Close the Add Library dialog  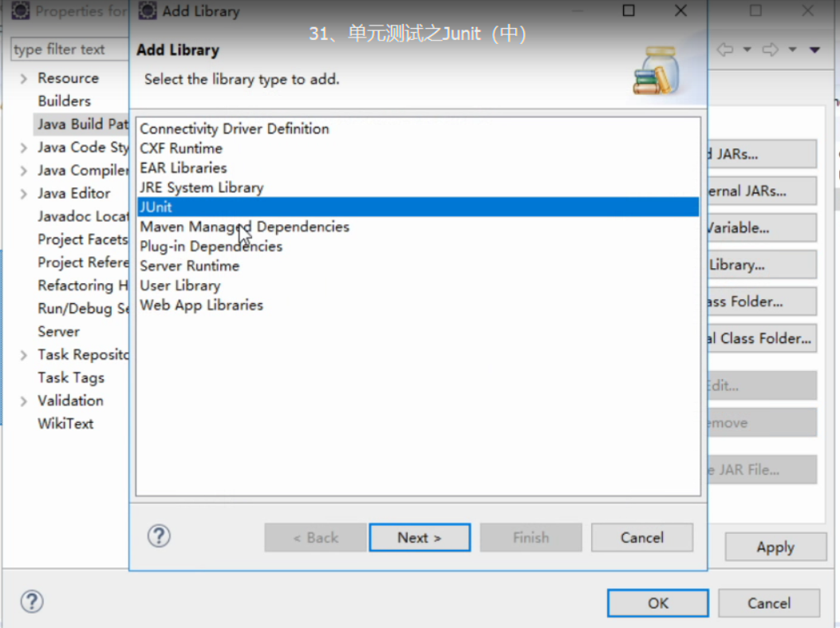[x=680, y=10]
